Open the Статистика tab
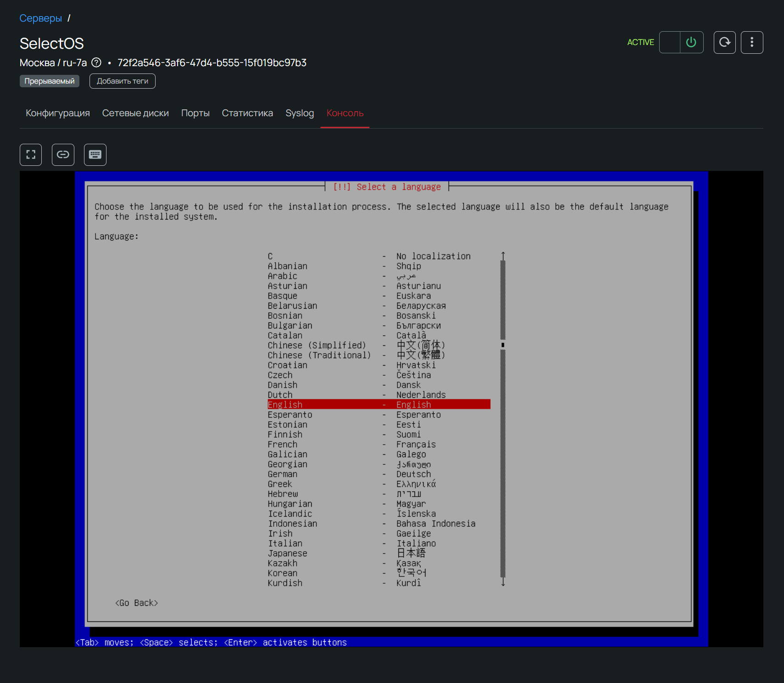Viewport: 784px width, 683px height. tap(247, 113)
